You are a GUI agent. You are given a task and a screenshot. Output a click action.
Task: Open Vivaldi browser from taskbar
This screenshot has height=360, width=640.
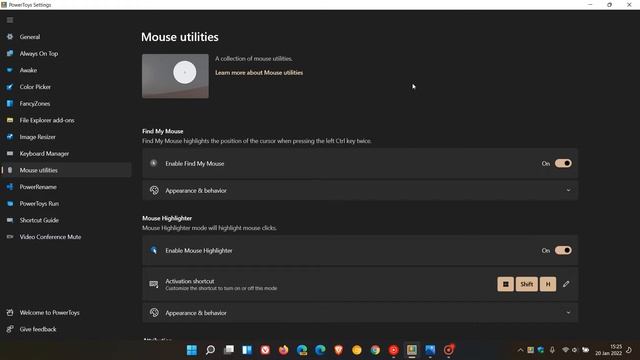point(265,350)
